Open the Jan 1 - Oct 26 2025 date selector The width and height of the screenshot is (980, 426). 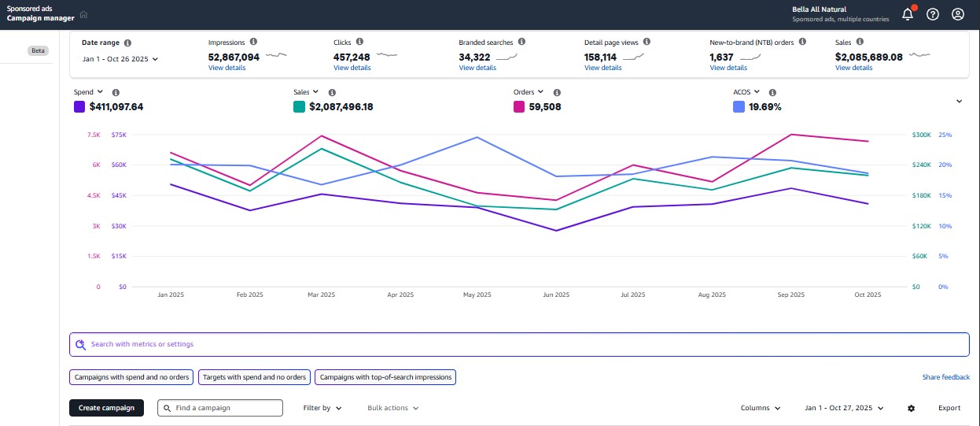pyautogui.click(x=120, y=59)
